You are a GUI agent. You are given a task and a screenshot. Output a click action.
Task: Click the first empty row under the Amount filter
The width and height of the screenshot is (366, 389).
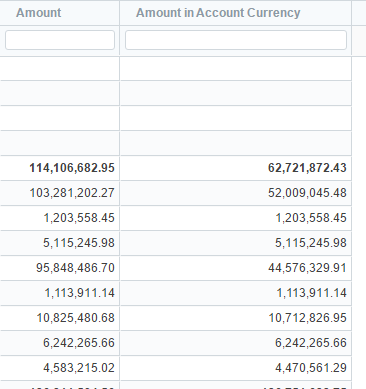pyautogui.click(x=60, y=68)
